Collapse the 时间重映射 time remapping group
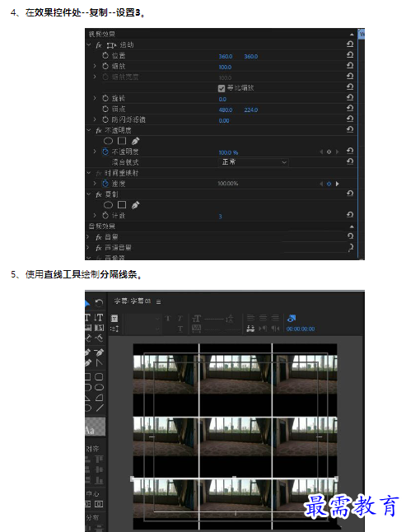Viewport: 406px width, 532px height. pos(89,173)
